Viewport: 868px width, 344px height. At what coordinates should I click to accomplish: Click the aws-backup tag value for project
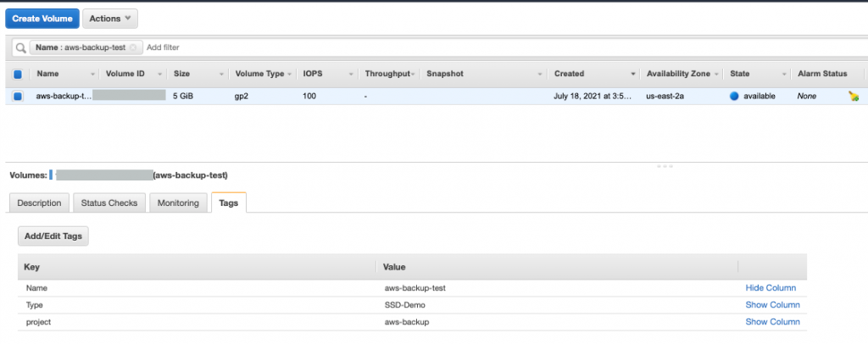click(406, 322)
